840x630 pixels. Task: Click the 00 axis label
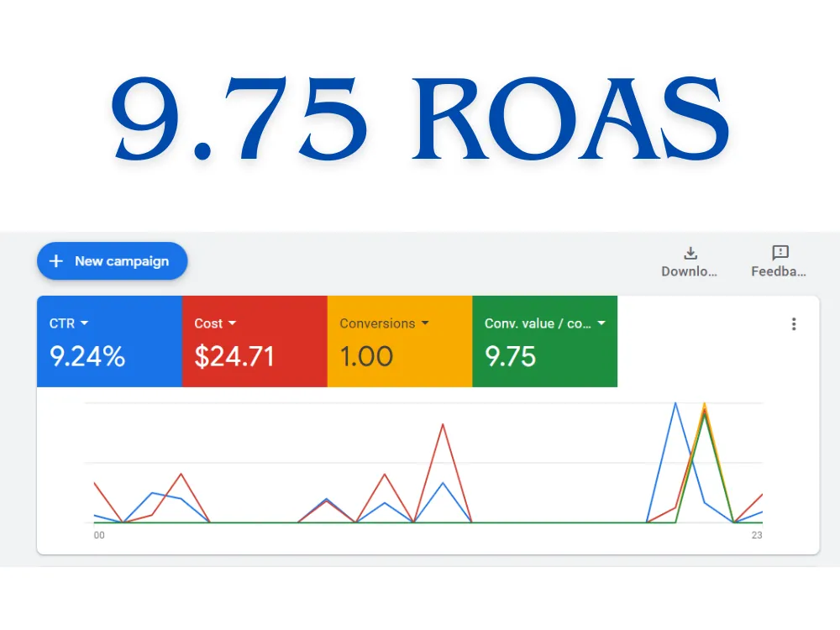99,535
